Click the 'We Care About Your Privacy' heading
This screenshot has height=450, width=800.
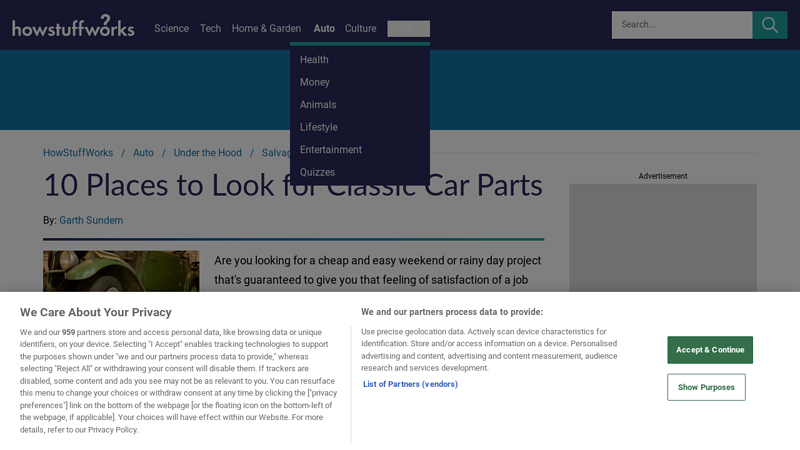[95, 312]
